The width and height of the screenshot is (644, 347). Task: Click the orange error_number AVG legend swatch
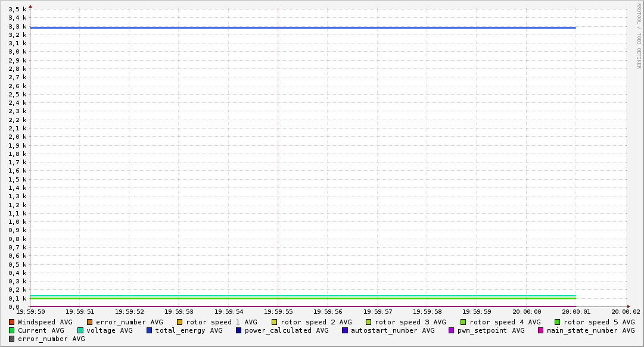tap(90, 322)
